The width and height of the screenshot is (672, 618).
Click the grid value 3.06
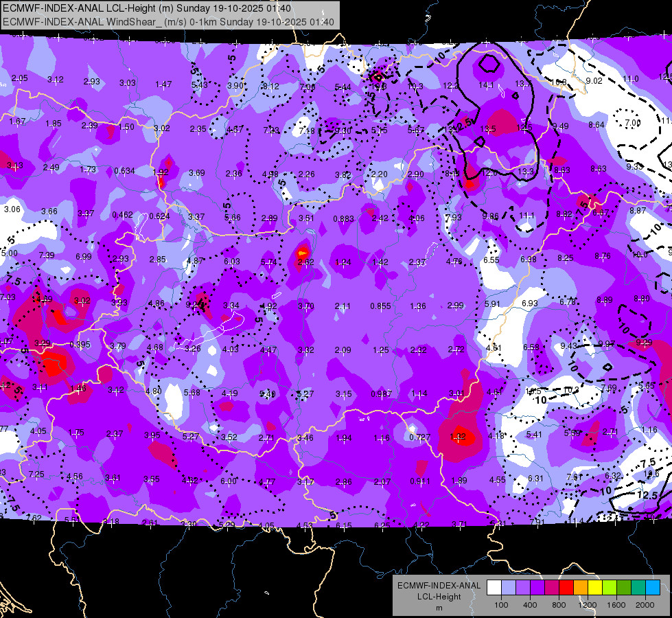[12, 209]
